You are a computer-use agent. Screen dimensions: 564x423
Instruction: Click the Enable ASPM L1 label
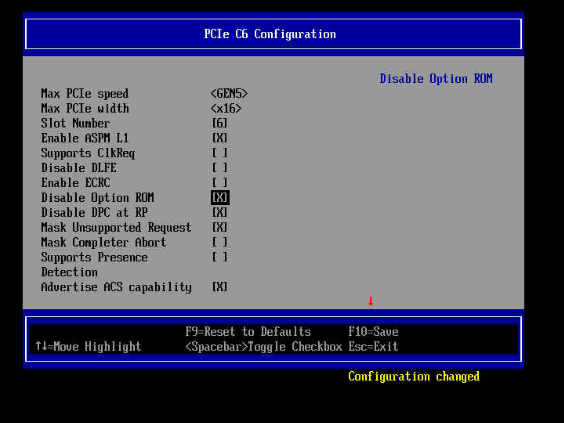85,138
